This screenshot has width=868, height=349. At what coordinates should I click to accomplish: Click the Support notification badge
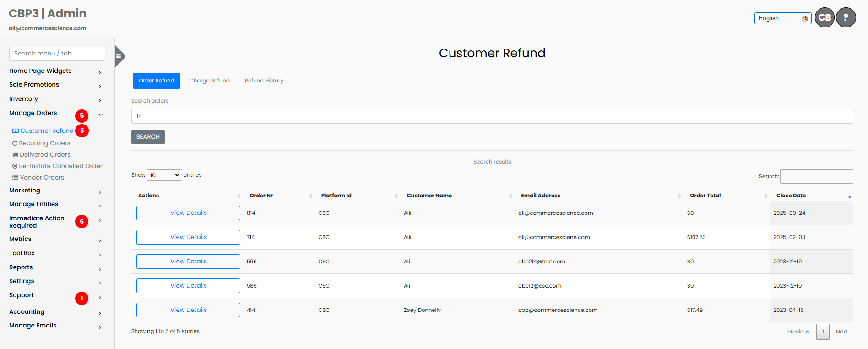(81, 299)
